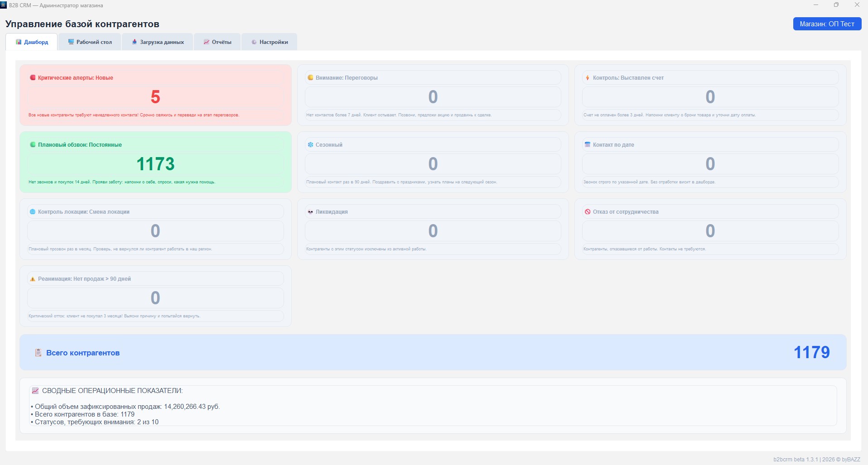Viewport: 868px width, 465px height.
Task: Click the skull icon next to Ликвидация
Action: point(310,211)
